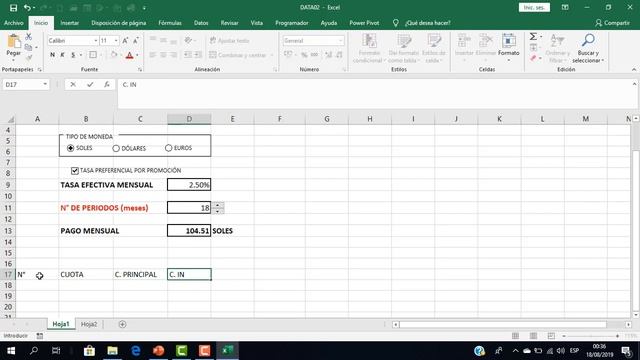
Task: Switch to Excel taskbar icon
Action: coord(227,351)
